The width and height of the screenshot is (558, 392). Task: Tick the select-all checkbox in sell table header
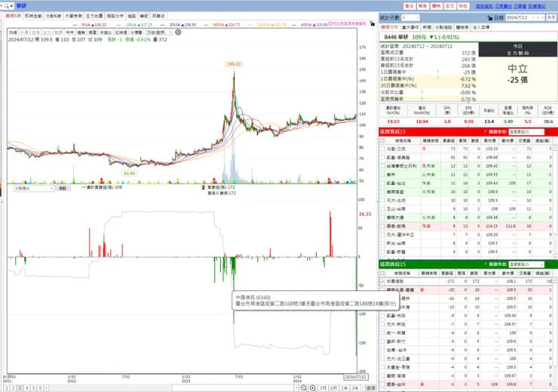382,273
